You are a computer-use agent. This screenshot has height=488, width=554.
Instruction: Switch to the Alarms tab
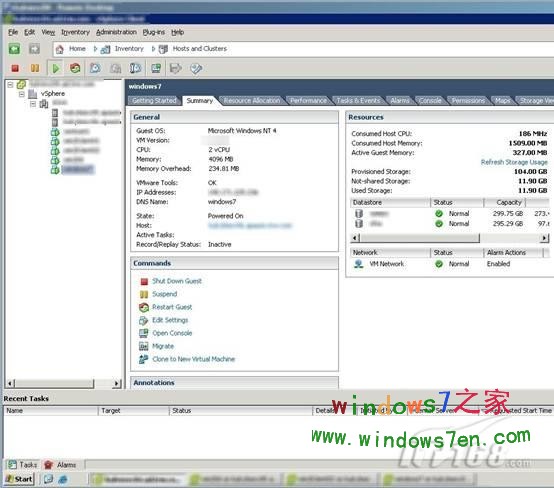[400, 101]
